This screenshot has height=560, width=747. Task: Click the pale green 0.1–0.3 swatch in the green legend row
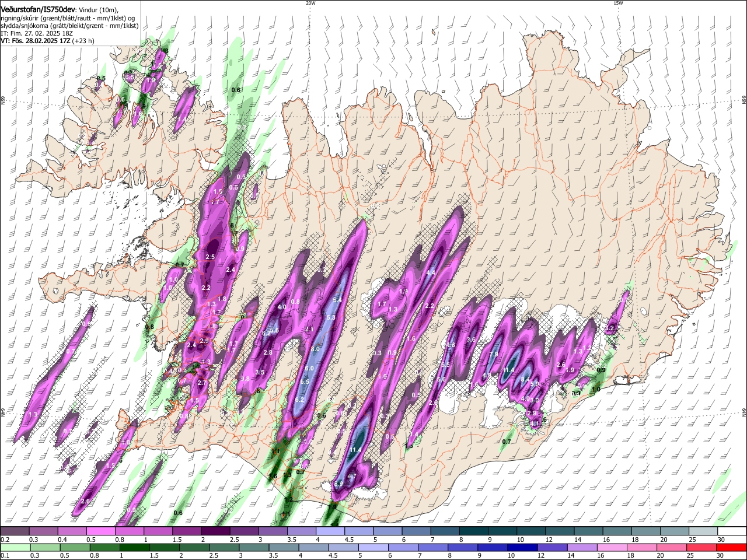[16, 547]
